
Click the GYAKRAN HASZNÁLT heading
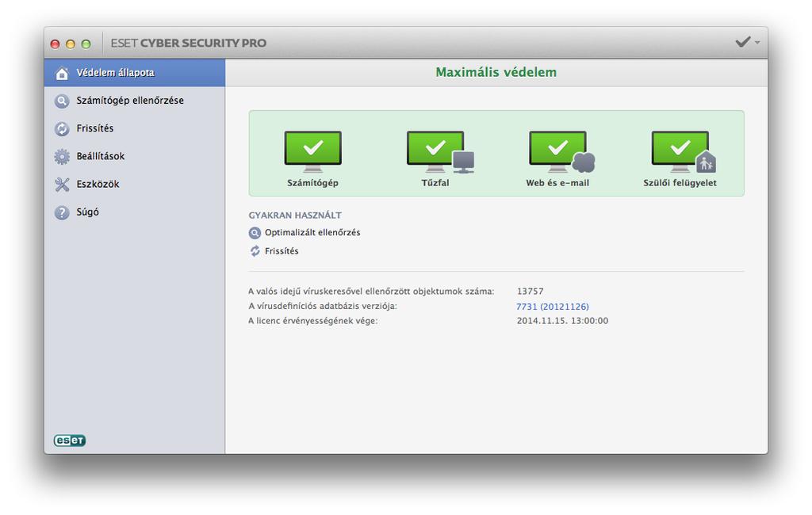(x=295, y=216)
